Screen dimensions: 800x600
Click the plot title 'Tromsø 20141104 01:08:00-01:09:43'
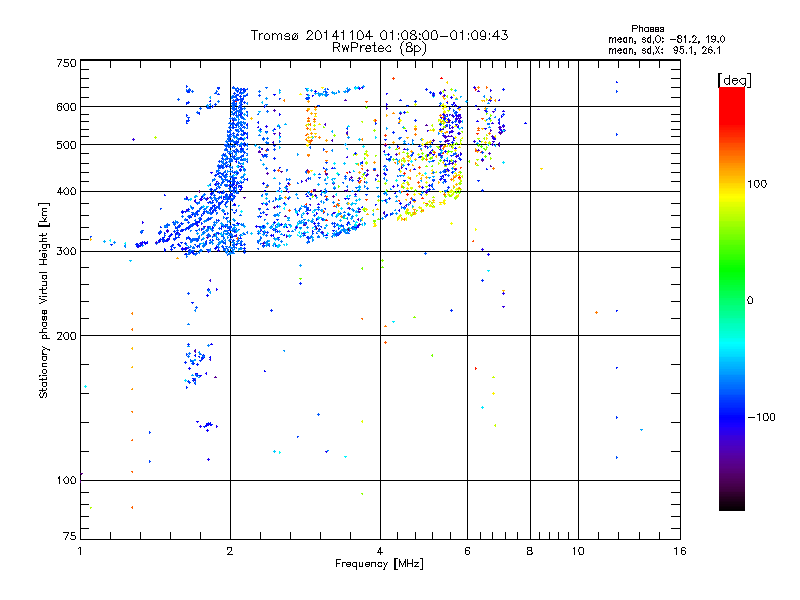(x=379, y=35)
